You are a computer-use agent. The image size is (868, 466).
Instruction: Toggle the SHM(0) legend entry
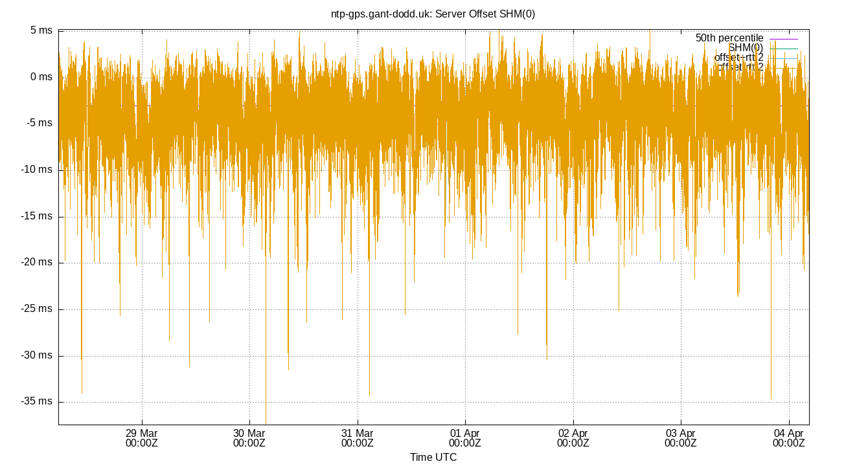tap(746, 48)
